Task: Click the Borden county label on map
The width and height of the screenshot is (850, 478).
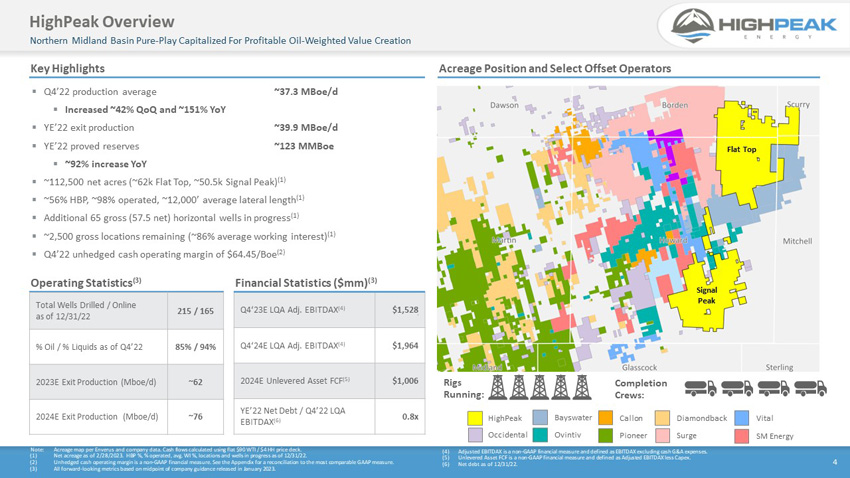Action: coord(675,105)
